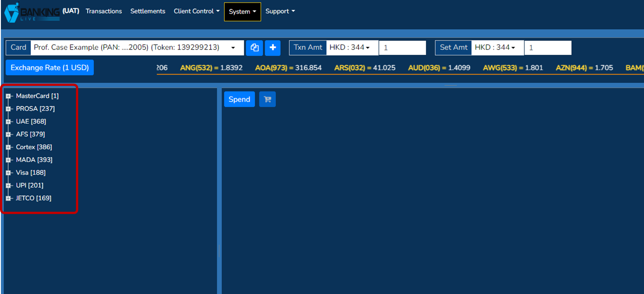Select Cortex [386] label
The height and width of the screenshot is (294, 644).
[x=34, y=147]
